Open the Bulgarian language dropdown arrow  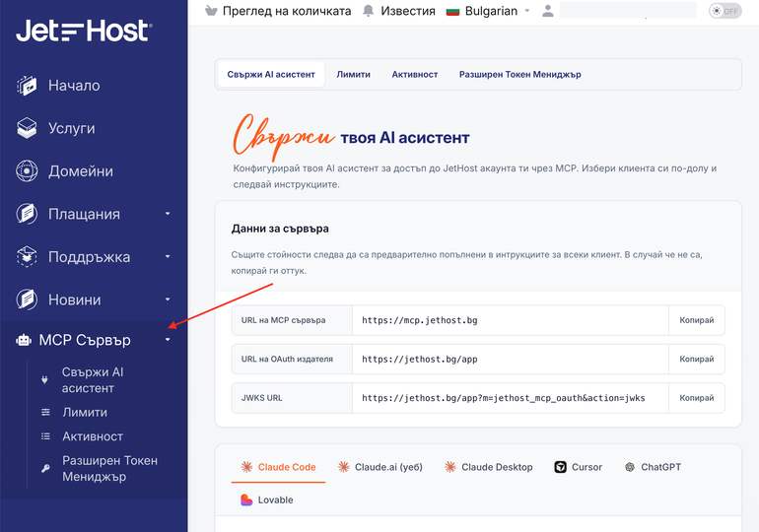pyautogui.click(x=527, y=11)
